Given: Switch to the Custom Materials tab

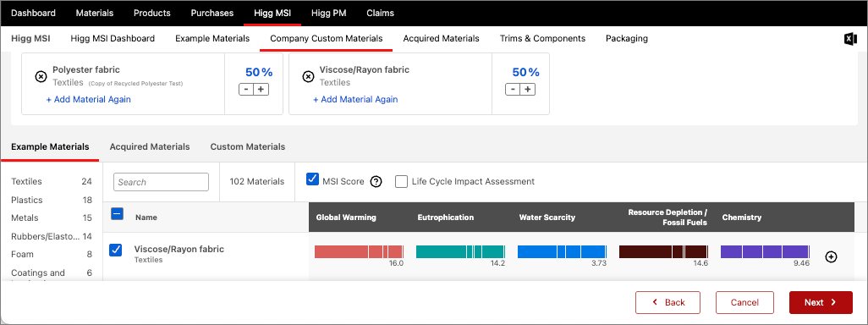Looking at the screenshot, I should pyautogui.click(x=247, y=147).
